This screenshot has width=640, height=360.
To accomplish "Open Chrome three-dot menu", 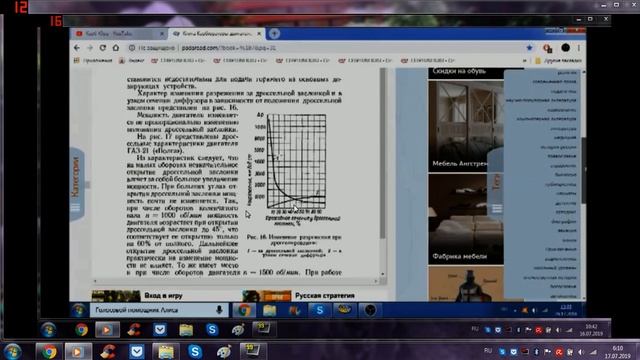I will point(579,48).
